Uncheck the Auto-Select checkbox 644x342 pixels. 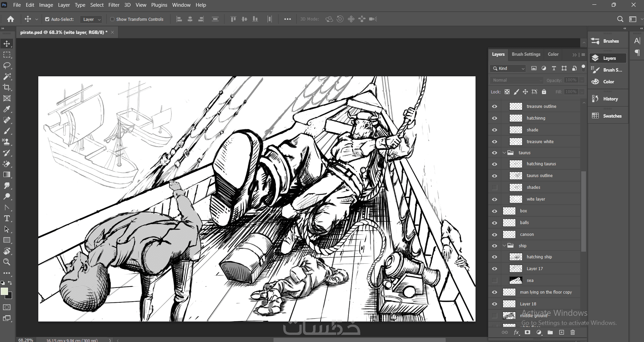(47, 19)
